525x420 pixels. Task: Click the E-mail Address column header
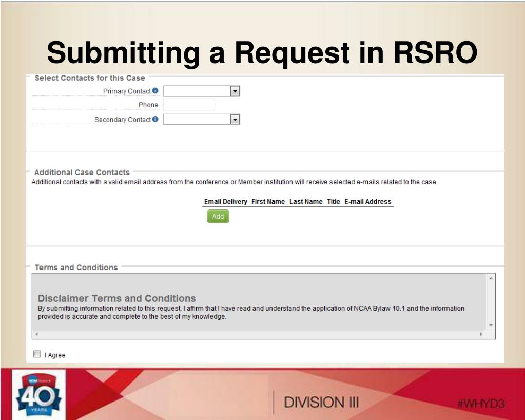[368, 202]
